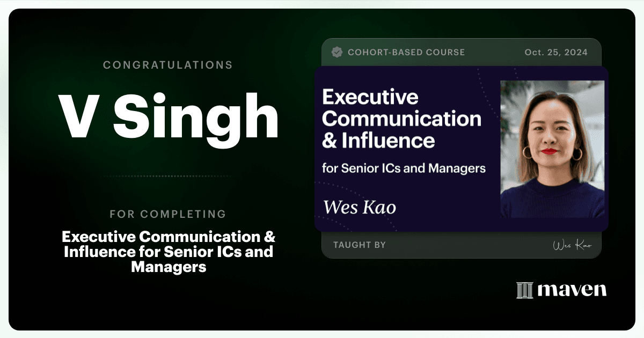Click the footer strip of certificate card
Screen dimensions: 644x338
tap(462, 245)
